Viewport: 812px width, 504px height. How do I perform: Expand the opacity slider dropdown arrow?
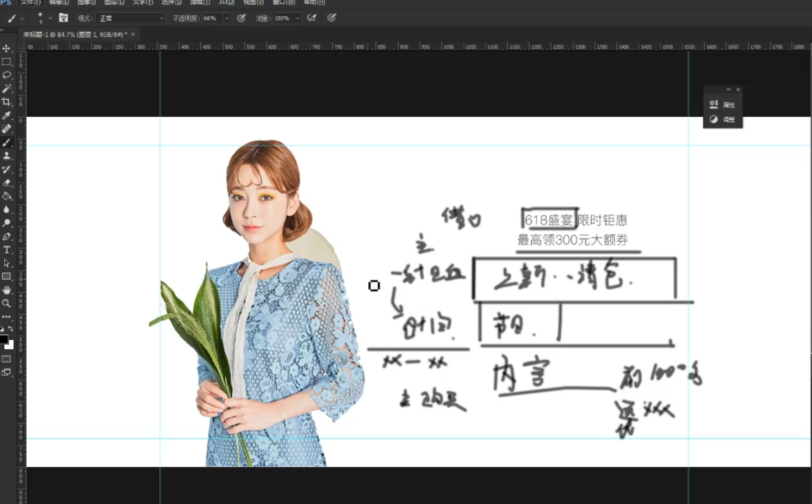point(227,18)
